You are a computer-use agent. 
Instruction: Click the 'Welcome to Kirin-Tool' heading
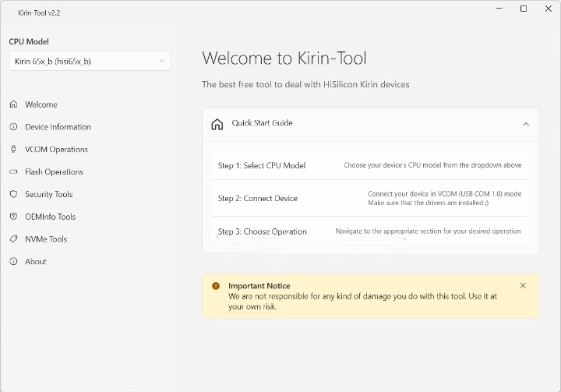tap(284, 58)
